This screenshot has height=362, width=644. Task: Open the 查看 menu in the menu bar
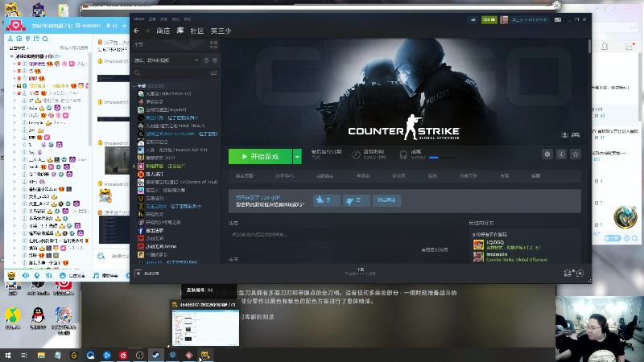152,19
